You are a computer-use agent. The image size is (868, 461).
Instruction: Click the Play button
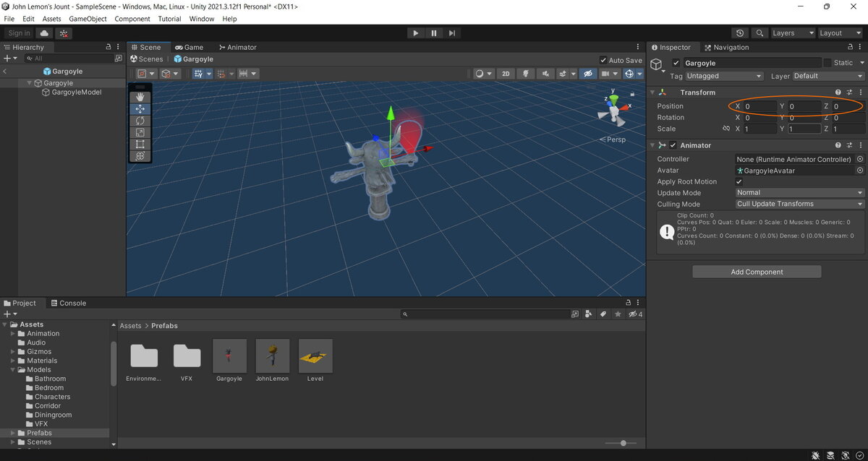pos(415,33)
